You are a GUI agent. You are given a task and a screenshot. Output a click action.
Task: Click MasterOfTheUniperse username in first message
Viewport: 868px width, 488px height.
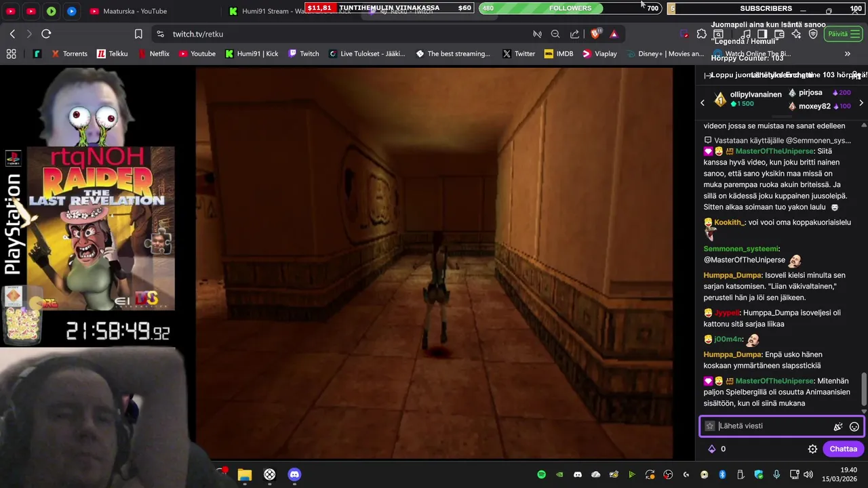coord(774,151)
